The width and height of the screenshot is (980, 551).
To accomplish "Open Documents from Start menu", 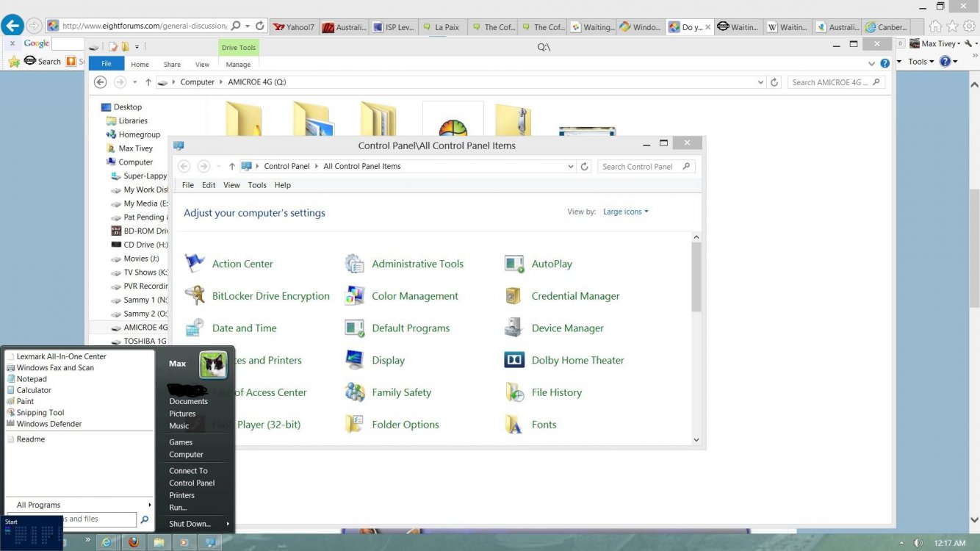I will pos(188,401).
